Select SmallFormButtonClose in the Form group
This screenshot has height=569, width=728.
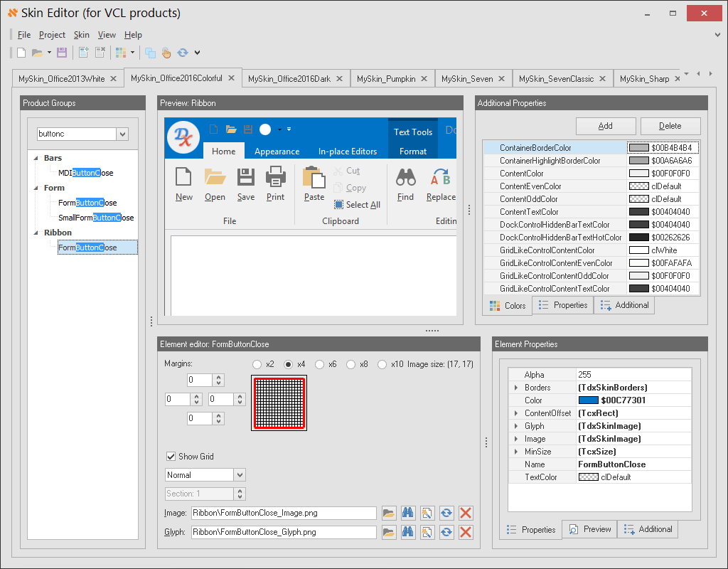[96, 218]
